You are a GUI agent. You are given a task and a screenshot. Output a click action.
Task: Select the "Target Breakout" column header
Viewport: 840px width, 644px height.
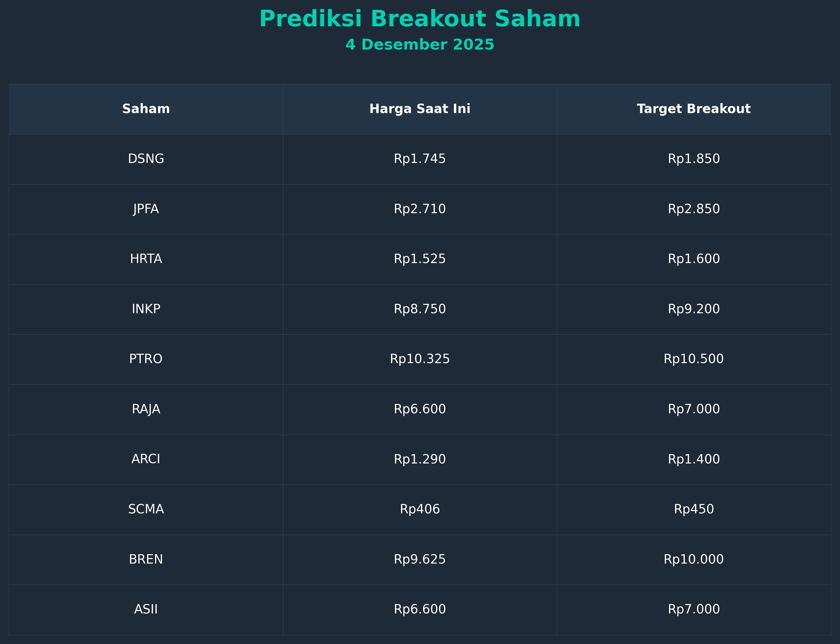point(694,109)
